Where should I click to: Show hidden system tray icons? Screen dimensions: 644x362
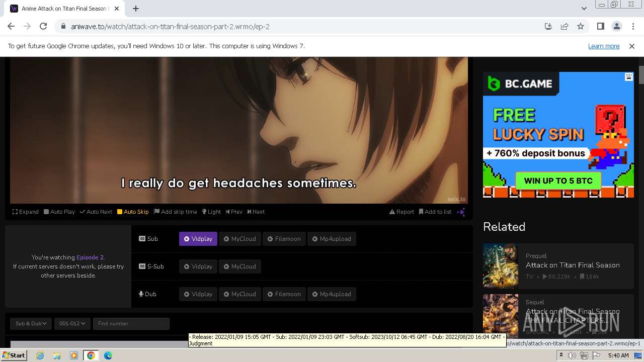tap(561, 355)
